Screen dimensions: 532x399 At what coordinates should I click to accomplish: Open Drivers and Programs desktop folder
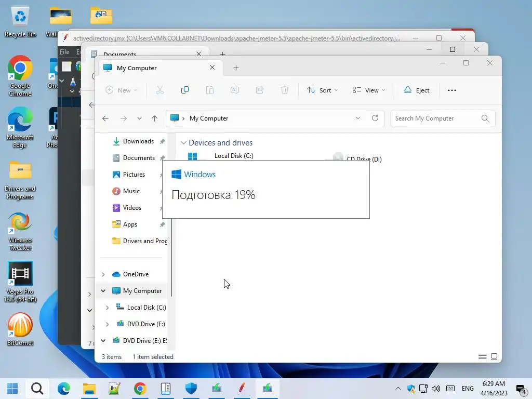click(20, 180)
